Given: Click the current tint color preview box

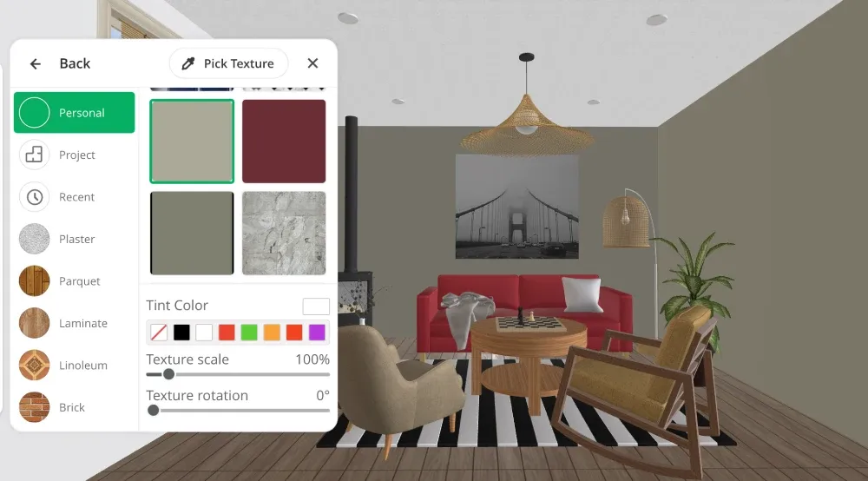Looking at the screenshot, I should pos(316,306).
